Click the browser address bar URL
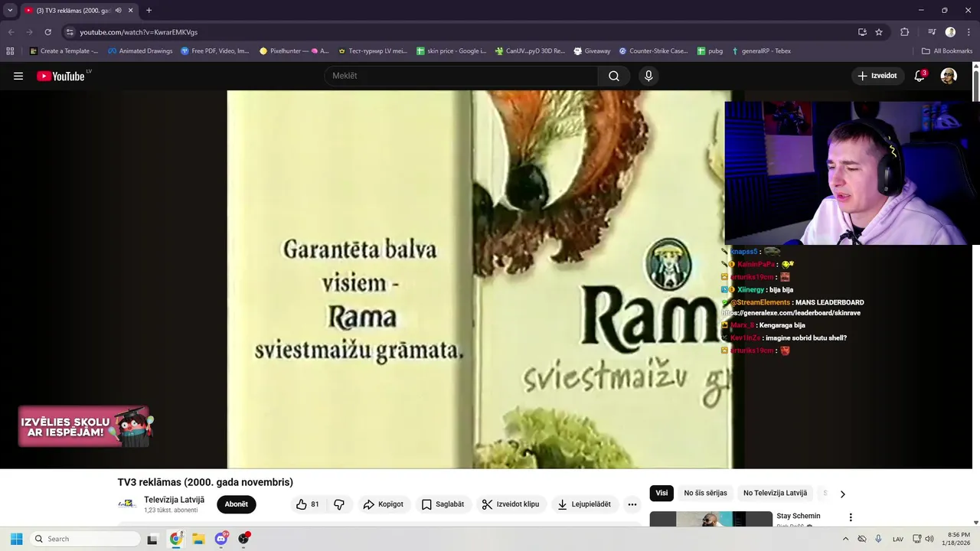980x551 pixels. coord(139,32)
